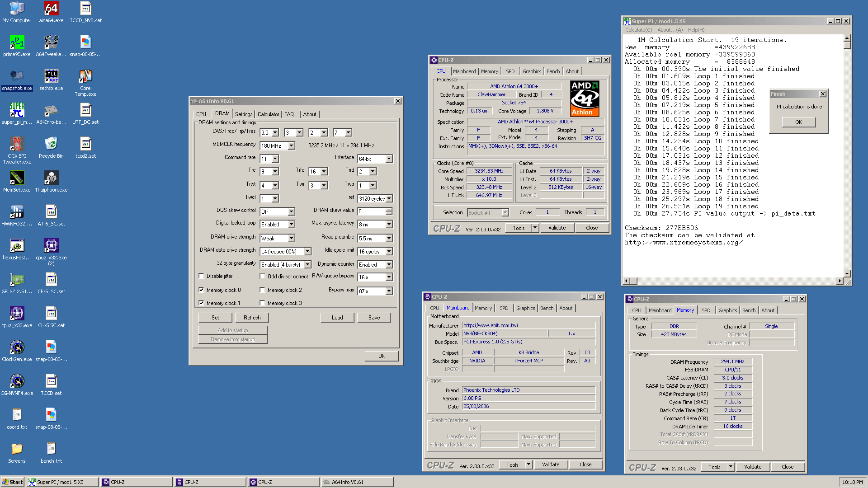Open CH-5 SC.set file icon
Screen dimensions: 868x488
[x=51, y=317]
